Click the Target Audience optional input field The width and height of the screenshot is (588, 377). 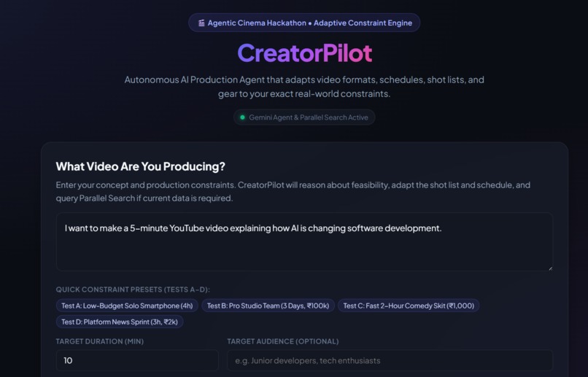pos(390,360)
